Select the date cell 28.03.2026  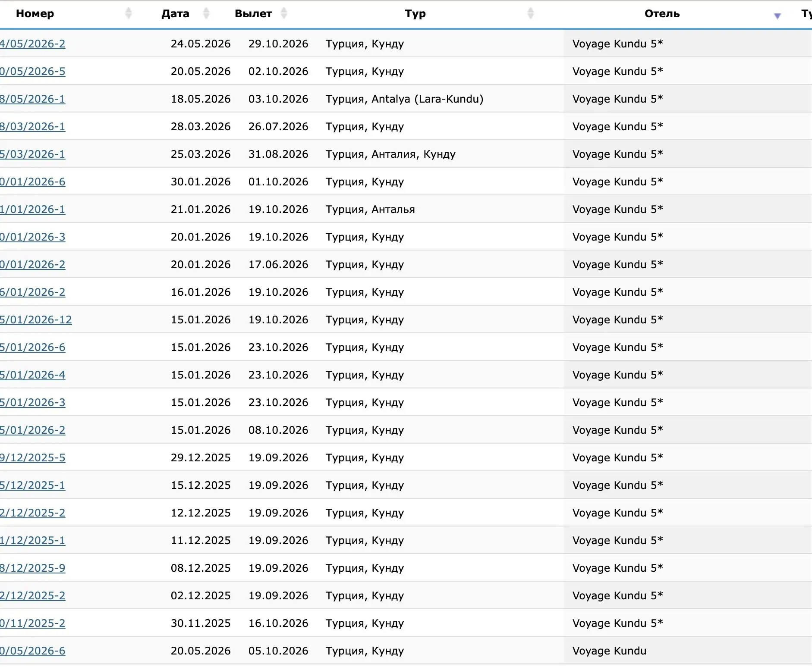coord(201,126)
